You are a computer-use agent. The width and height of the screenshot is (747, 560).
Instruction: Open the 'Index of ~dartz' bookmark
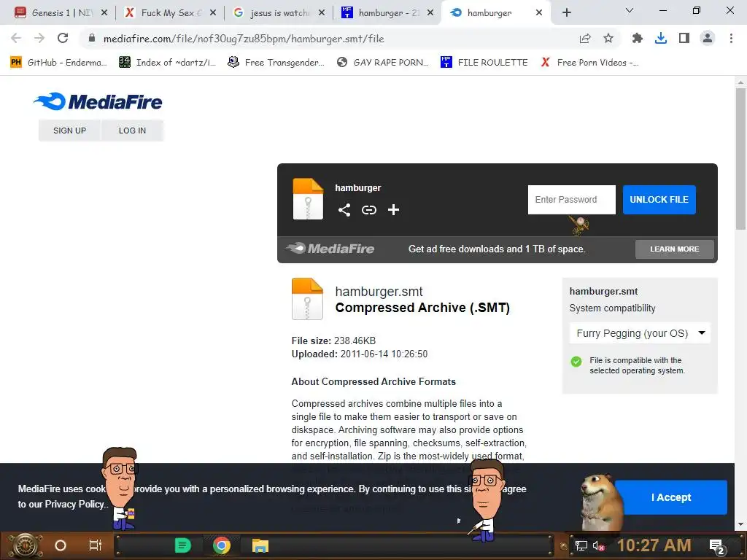(167, 63)
